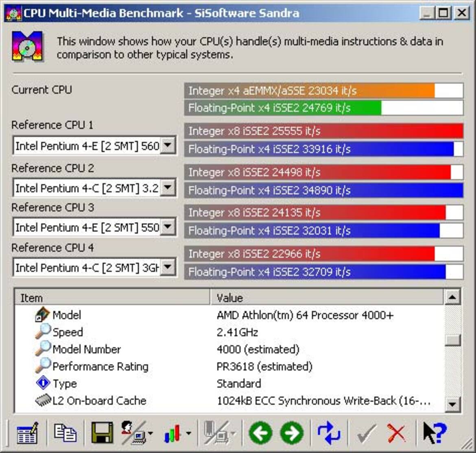Click the Integer x8 iSSE2 24498 bar

[x=323, y=172]
